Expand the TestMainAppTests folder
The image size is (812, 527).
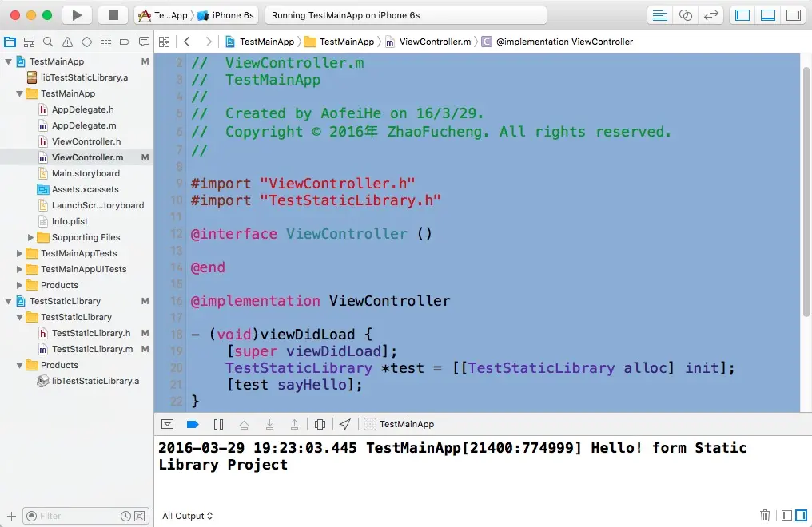pos(19,253)
